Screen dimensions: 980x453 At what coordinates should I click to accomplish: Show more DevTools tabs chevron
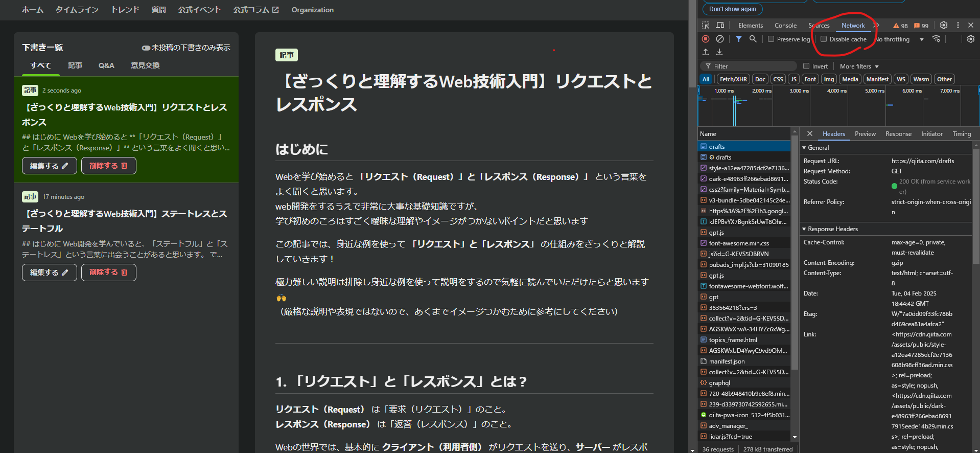coord(876,25)
